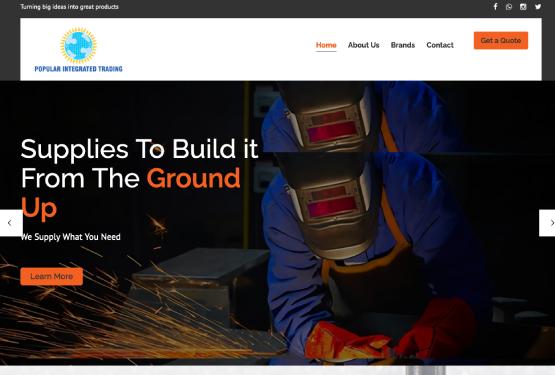This screenshot has width=555, height=375.
Task: Open the Facebook social icon
Action: [x=496, y=7]
